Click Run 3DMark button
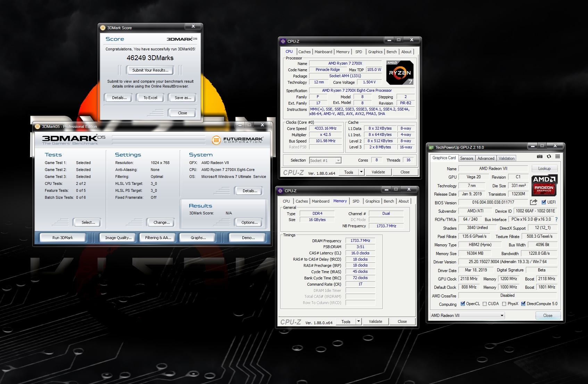This screenshot has height=384, width=588. point(63,238)
